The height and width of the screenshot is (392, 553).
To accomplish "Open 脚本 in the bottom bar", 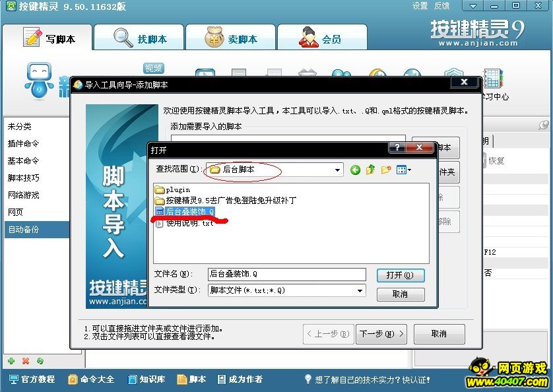I will coord(191,379).
